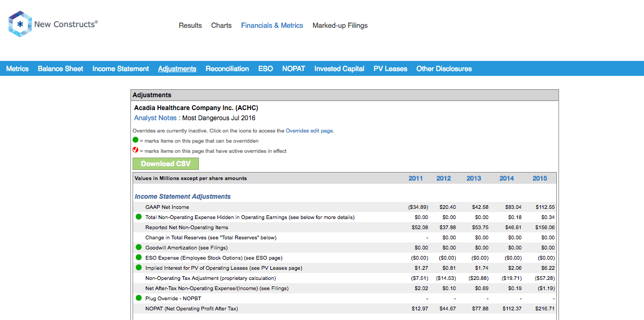Click Reported Net Non-Operating value $156.06

pos(545,227)
